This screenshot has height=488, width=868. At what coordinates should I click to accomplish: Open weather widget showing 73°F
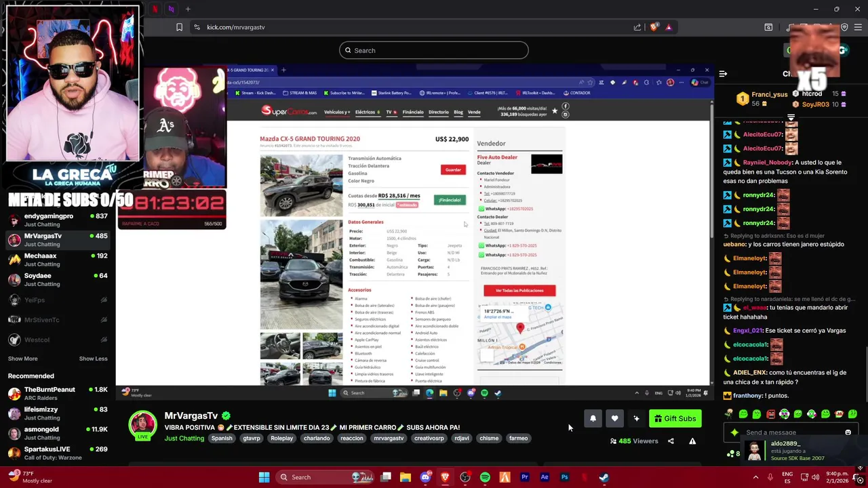[31, 477]
